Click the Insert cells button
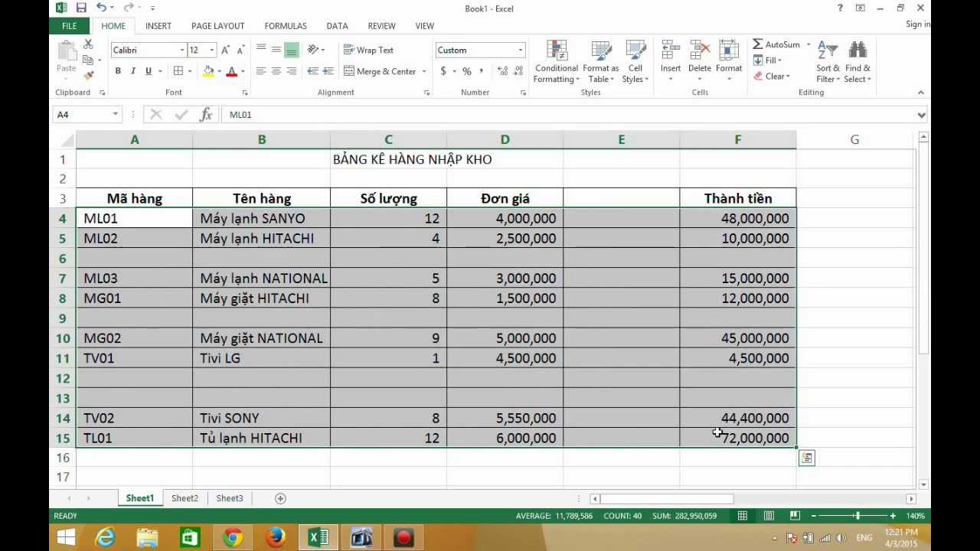The height and width of the screenshot is (551, 980). click(671, 61)
